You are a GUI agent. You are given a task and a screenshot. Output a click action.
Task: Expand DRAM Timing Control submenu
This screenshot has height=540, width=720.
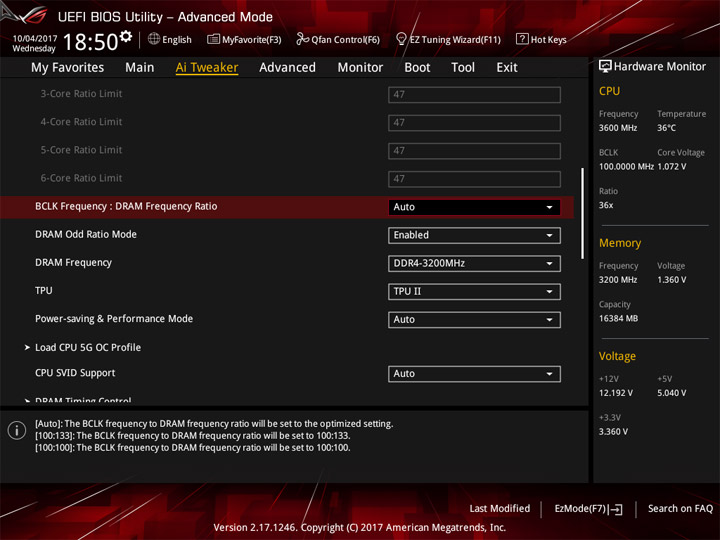[83, 400]
